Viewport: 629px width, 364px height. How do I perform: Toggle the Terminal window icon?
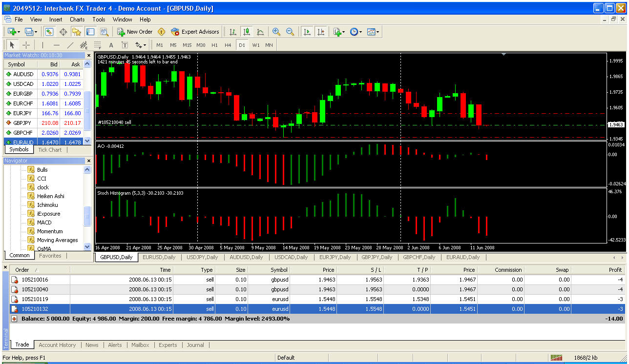[x=90, y=32]
